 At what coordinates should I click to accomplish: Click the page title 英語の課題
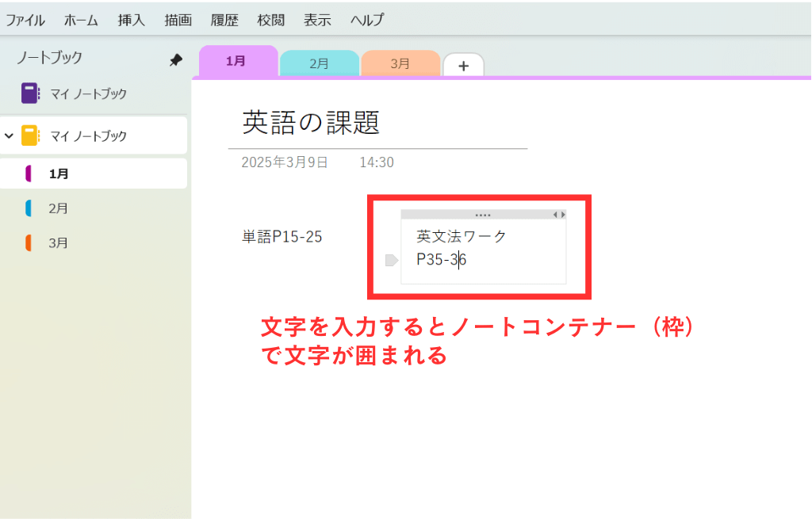[311, 122]
